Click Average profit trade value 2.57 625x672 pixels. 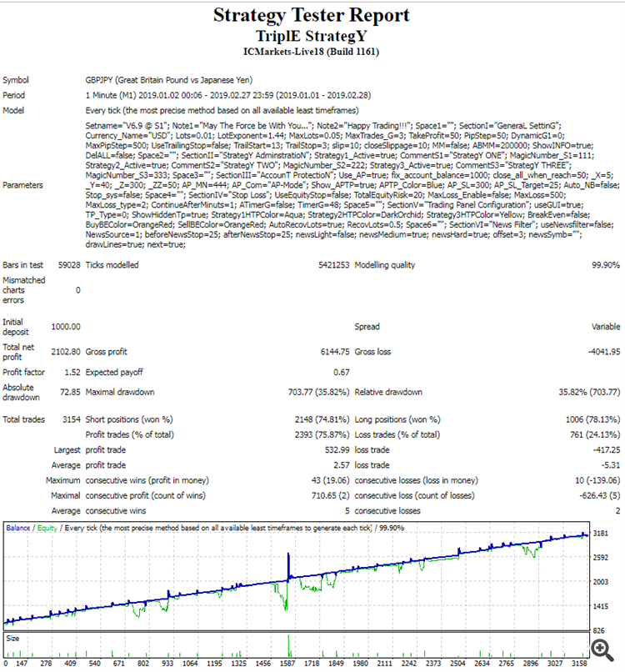(342, 465)
